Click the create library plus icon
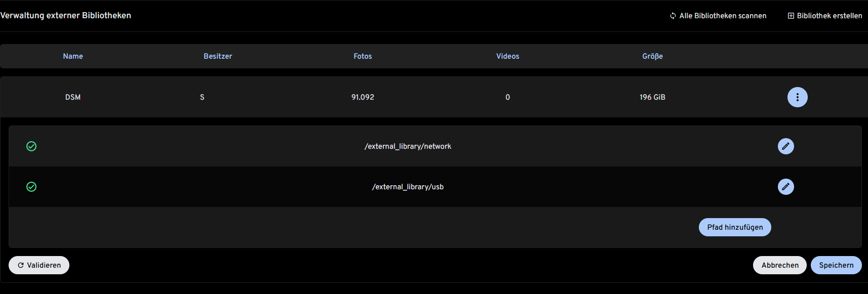Viewport: 868px width, 294px height. click(791, 16)
